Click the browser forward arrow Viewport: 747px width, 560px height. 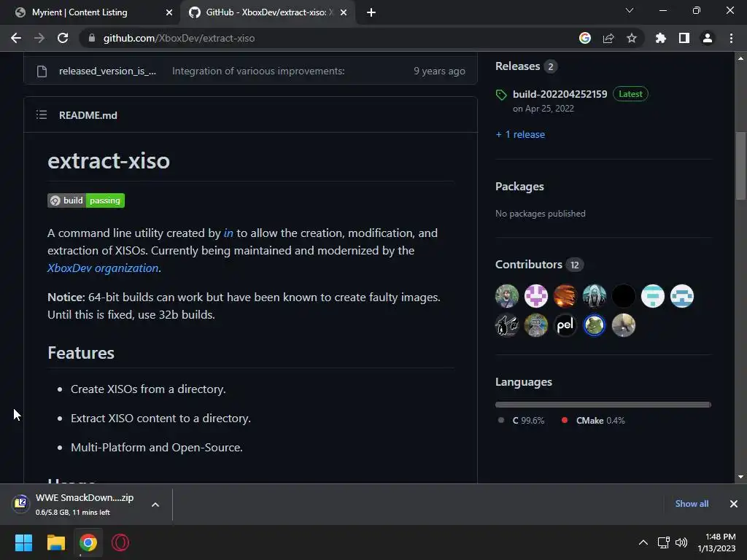tap(39, 38)
